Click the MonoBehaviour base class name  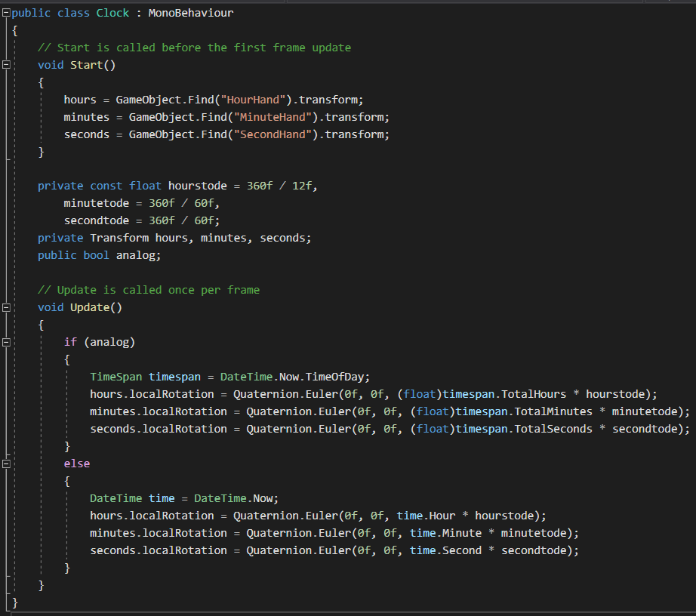click(191, 13)
